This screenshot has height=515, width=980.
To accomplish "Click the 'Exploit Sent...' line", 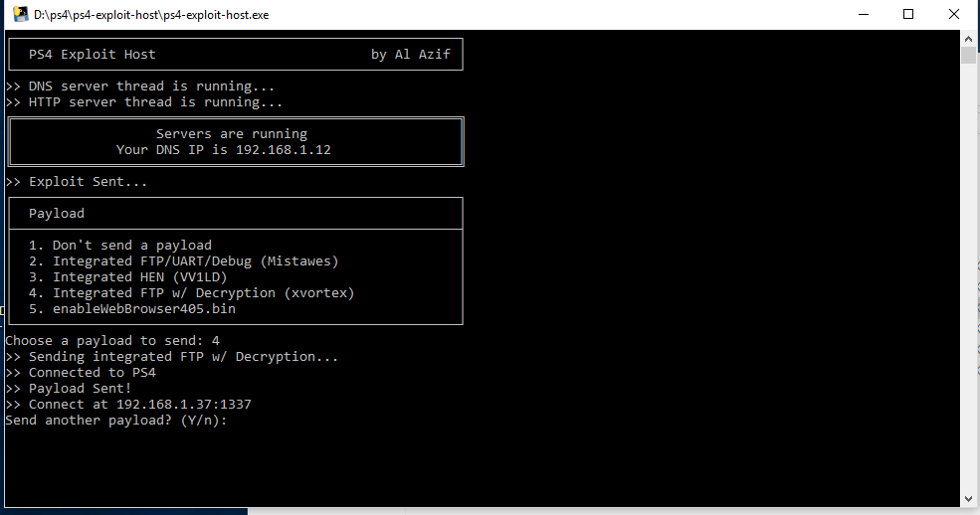I will (x=77, y=182).
